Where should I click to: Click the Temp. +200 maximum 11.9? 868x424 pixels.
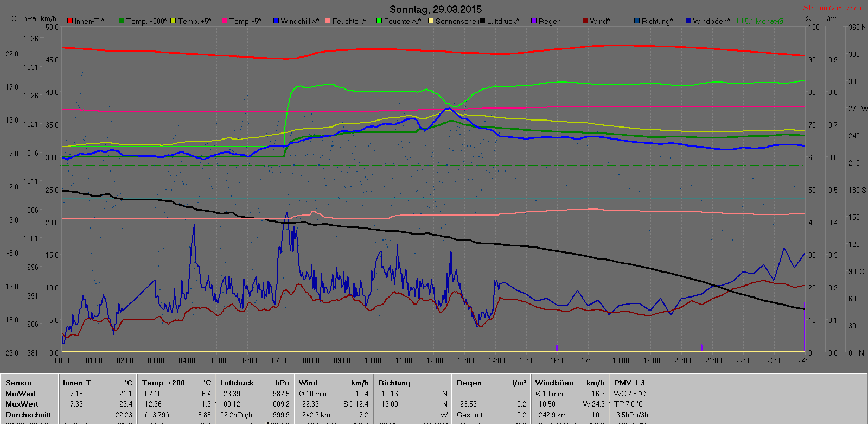tap(205, 404)
